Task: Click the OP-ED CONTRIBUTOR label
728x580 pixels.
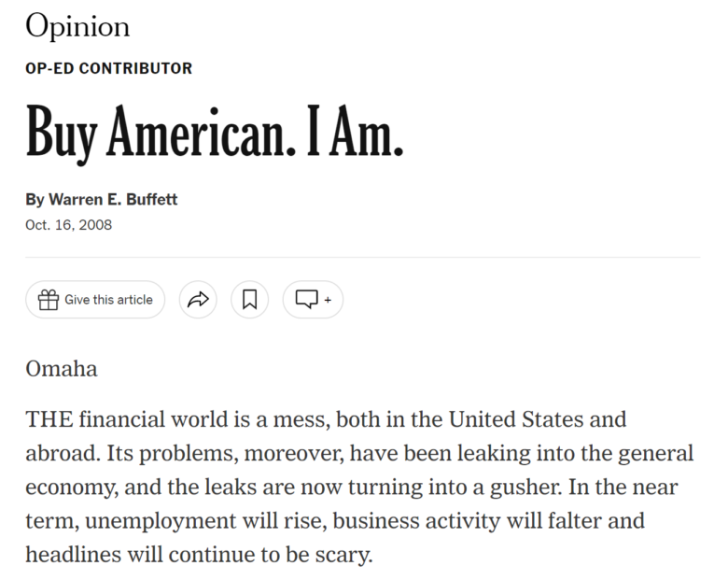Action: click(x=108, y=68)
